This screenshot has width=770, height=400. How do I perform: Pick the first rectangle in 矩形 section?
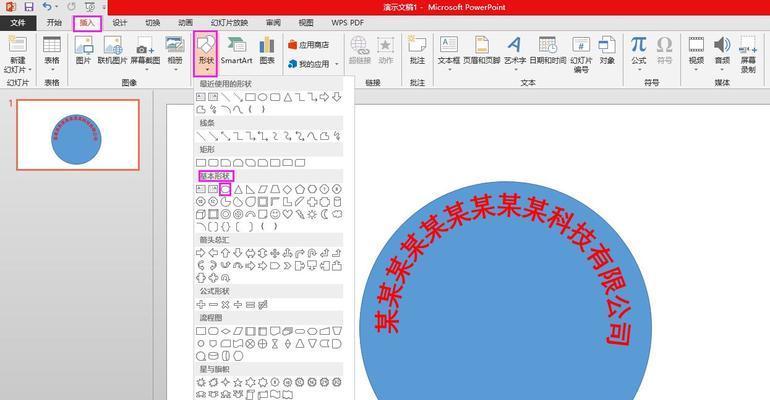click(x=200, y=162)
